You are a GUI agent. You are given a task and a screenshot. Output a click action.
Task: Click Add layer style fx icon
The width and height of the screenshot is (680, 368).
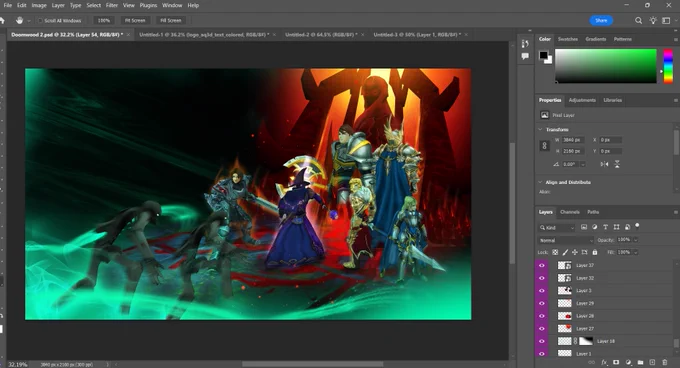(604, 362)
